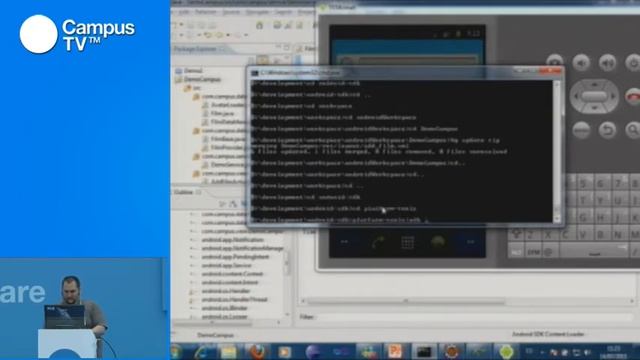The height and width of the screenshot is (360, 640).
Task: Open Windows Explorer folder in taskbar
Action: coord(229,352)
